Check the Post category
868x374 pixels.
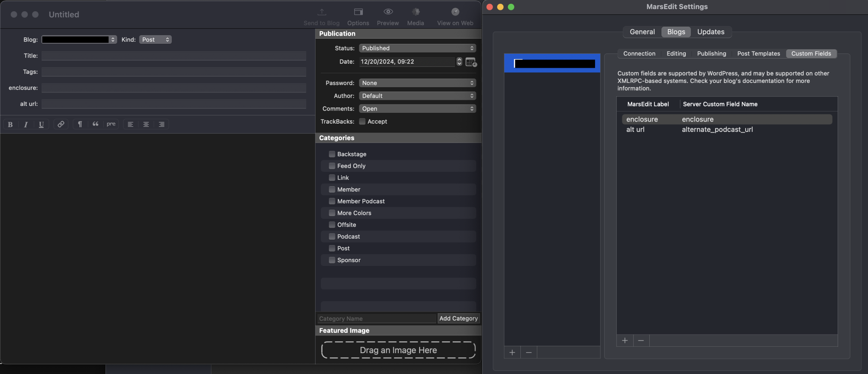pos(332,248)
